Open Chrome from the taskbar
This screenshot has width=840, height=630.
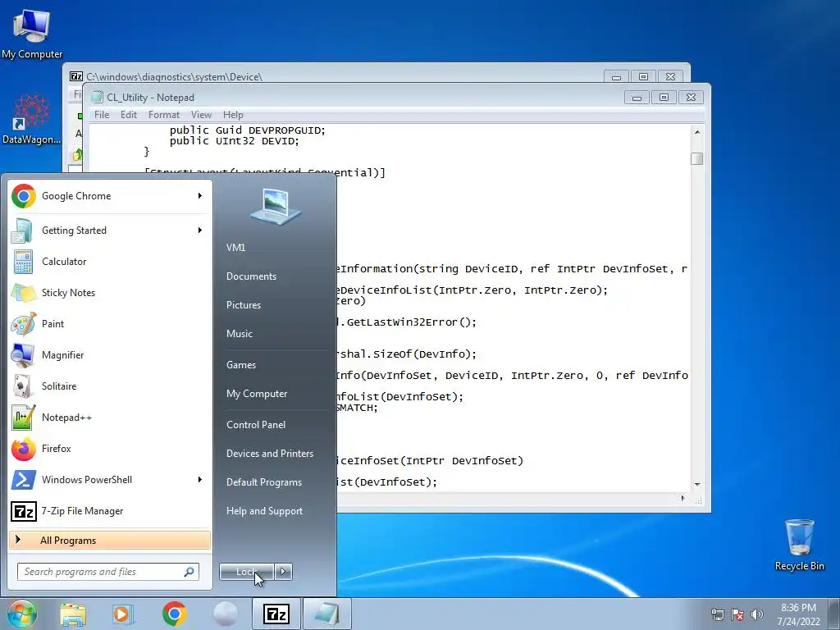click(x=174, y=614)
